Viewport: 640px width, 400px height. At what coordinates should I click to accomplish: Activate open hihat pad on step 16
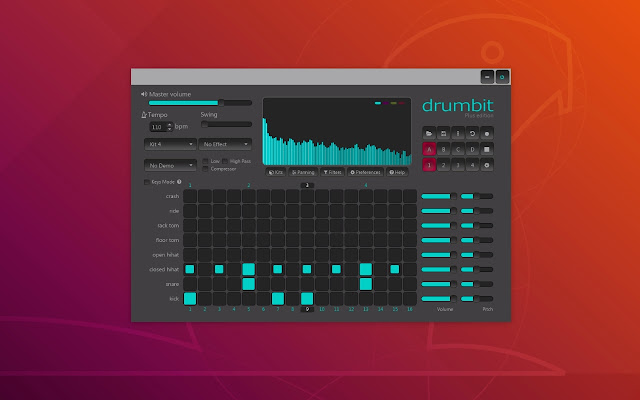(409, 255)
